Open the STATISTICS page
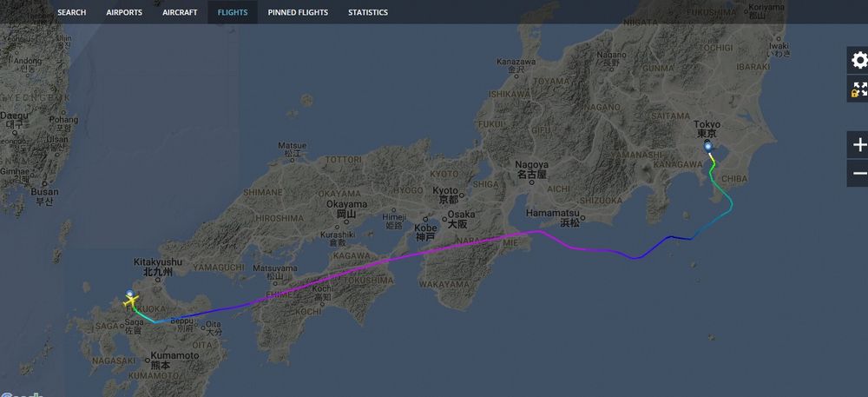This screenshot has width=868, height=397. click(x=368, y=12)
